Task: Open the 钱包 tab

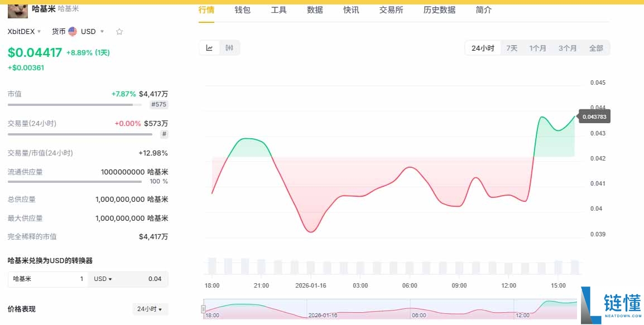Action: click(x=242, y=10)
